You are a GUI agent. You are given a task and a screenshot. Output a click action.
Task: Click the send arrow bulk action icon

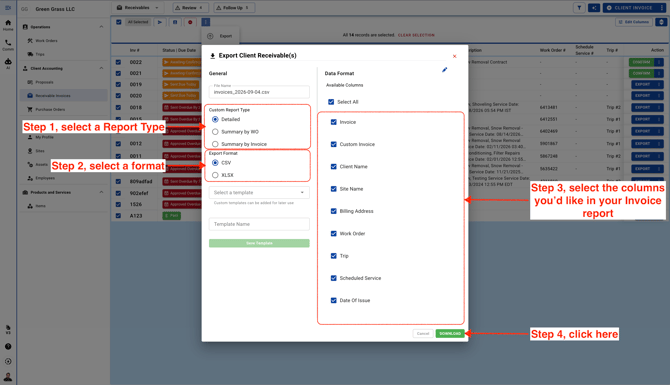[159, 22]
